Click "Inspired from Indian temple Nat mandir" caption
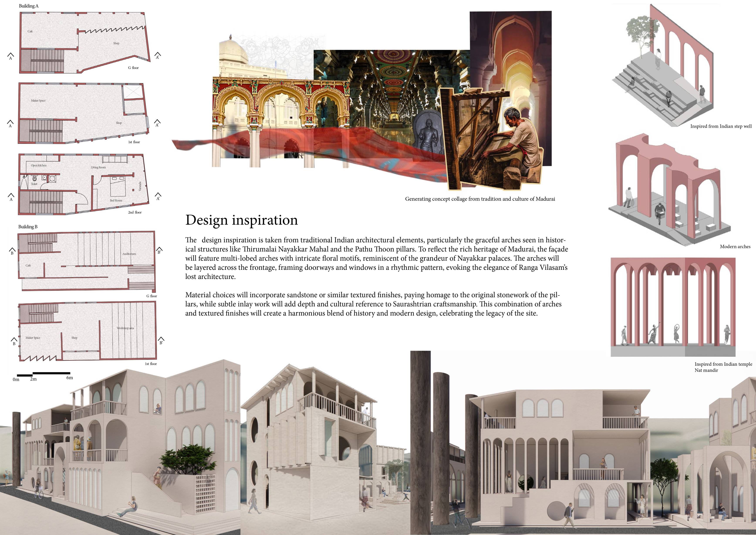The image size is (756, 535). click(x=723, y=367)
